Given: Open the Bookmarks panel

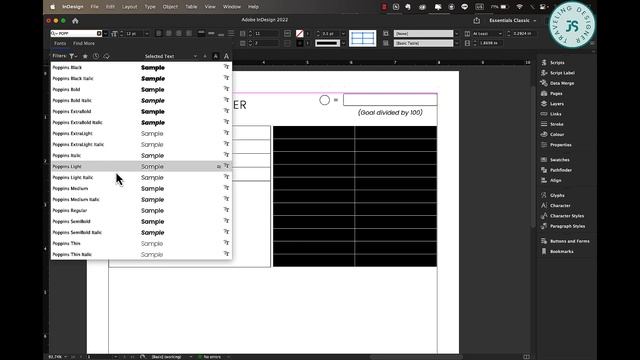Looking at the screenshot, I should (557, 251).
